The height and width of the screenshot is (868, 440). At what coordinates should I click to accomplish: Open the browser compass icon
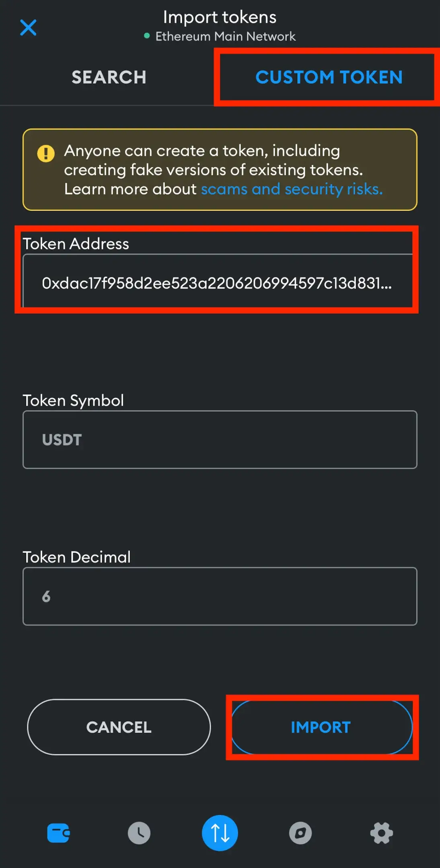300,833
